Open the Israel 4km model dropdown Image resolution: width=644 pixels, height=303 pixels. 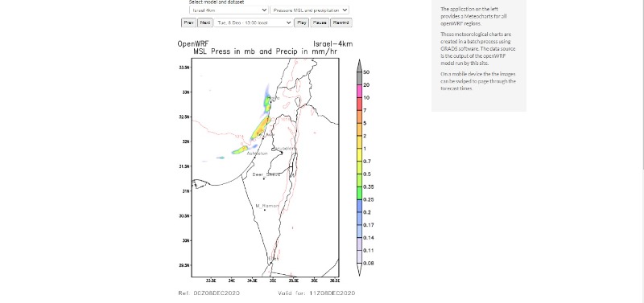click(229, 10)
